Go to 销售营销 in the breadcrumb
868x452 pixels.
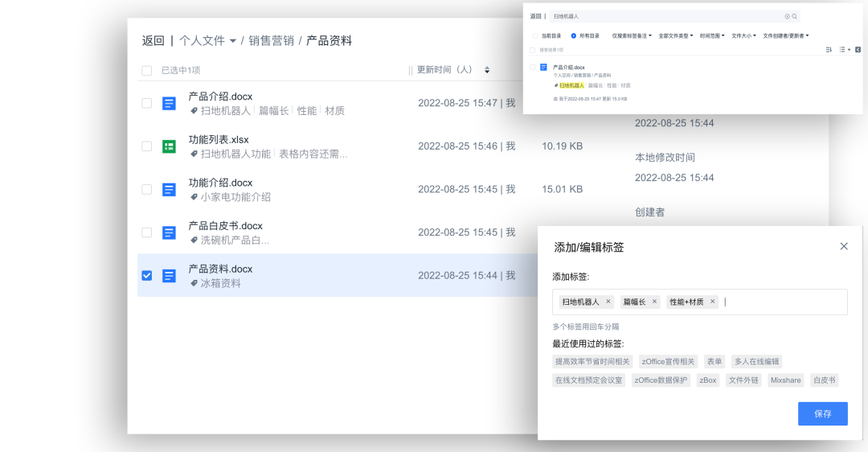click(x=272, y=41)
